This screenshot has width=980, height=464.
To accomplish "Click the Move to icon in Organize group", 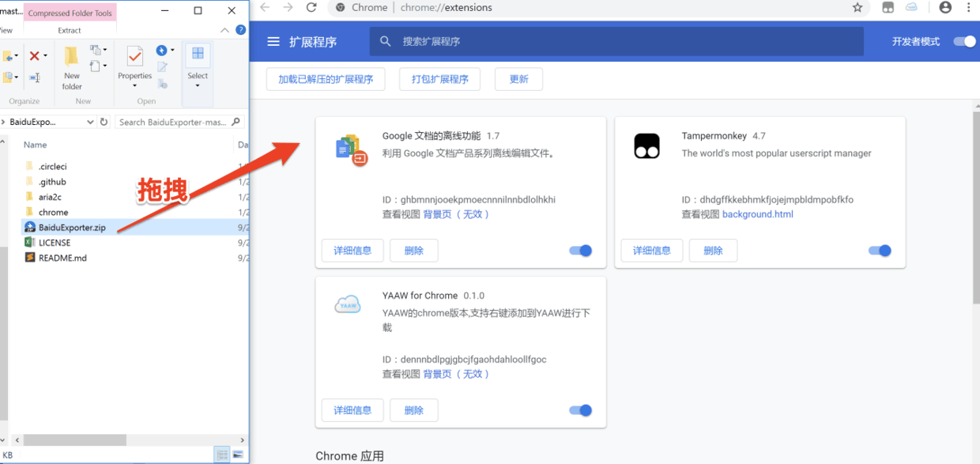I will click(9, 56).
